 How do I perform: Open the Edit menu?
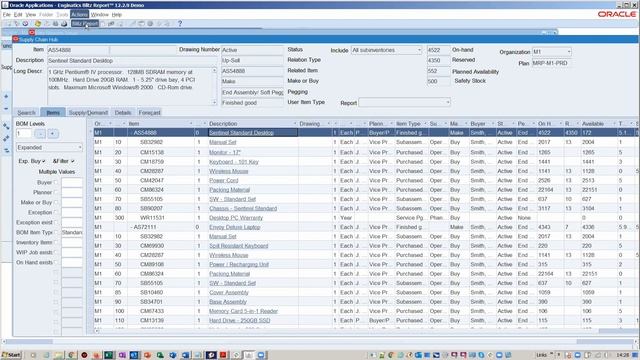point(18,14)
